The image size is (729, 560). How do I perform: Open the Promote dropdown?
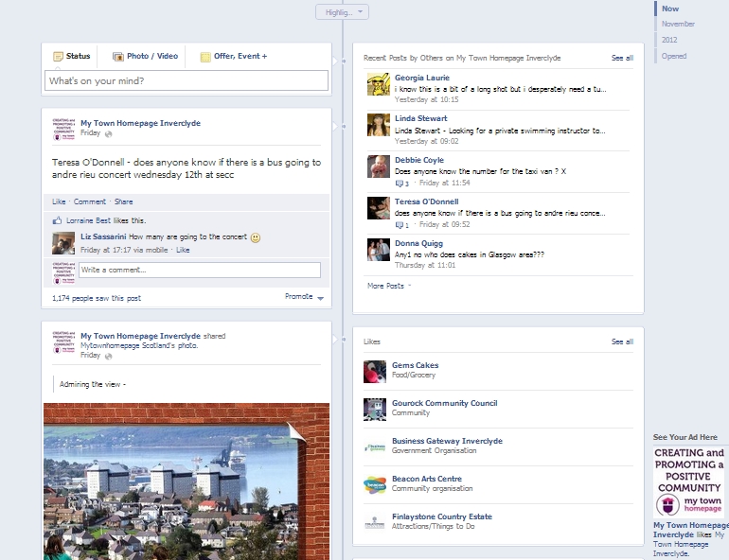[x=304, y=296]
